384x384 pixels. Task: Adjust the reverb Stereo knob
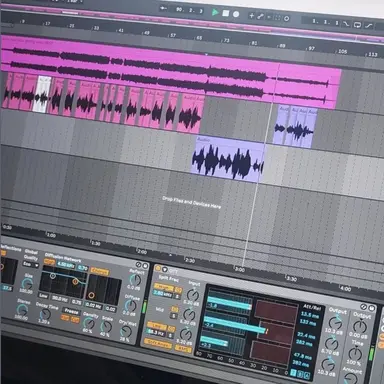click(x=22, y=310)
